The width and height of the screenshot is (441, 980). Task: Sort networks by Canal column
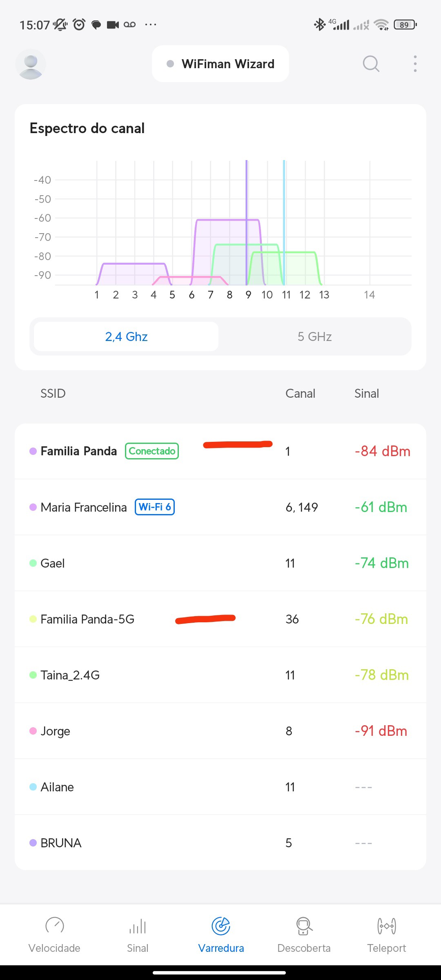pyautogui.click(x=300, y=393)
